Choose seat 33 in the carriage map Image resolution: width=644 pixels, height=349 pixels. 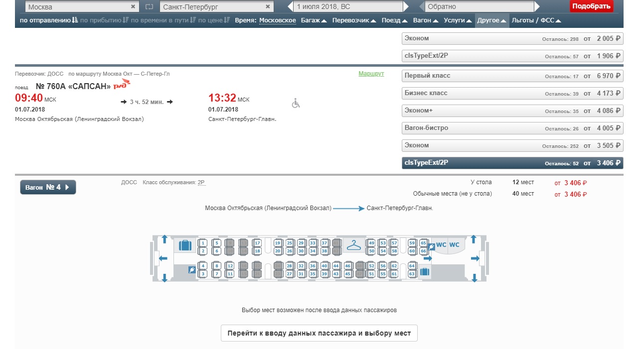(313, 243)
